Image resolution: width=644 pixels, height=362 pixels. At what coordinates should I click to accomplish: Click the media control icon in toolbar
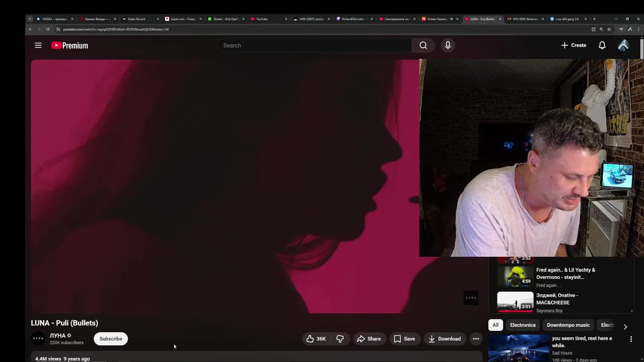[x=621, y=29]
